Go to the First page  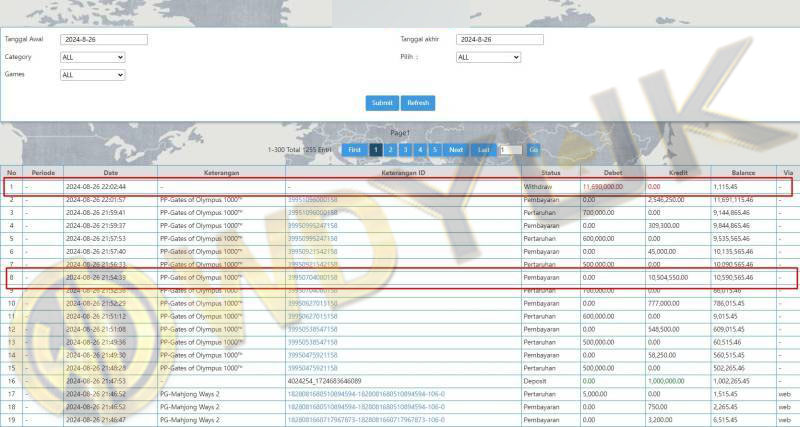point(354,149)
